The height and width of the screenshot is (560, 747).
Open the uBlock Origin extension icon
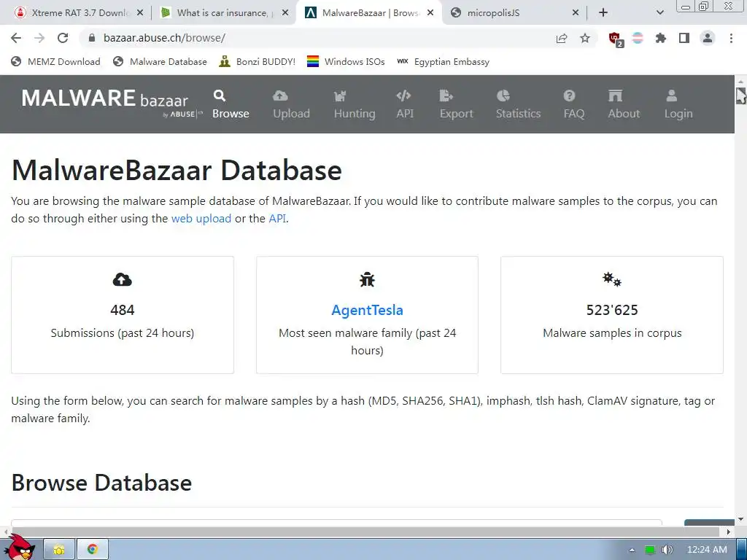coord(615,39)
